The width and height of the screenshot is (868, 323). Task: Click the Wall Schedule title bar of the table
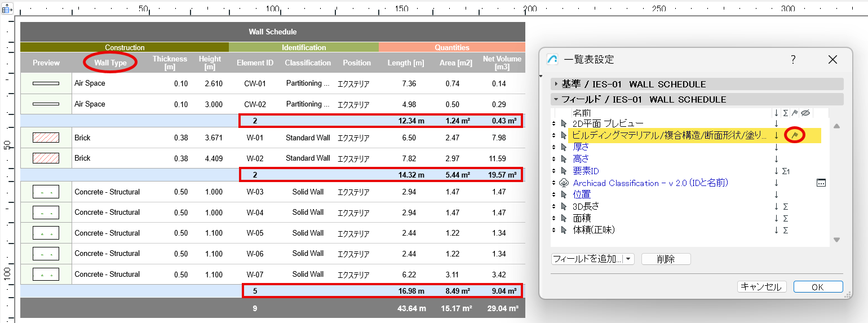(273, 32)
